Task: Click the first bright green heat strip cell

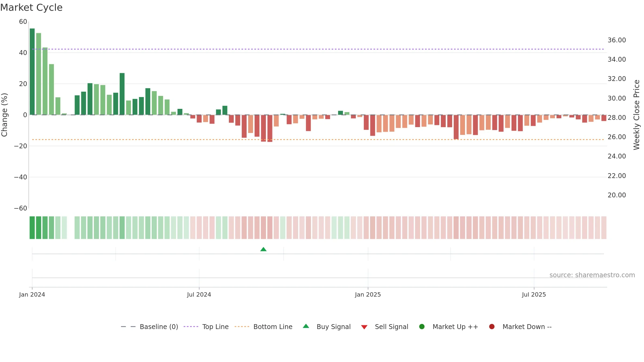Action: 32,228
